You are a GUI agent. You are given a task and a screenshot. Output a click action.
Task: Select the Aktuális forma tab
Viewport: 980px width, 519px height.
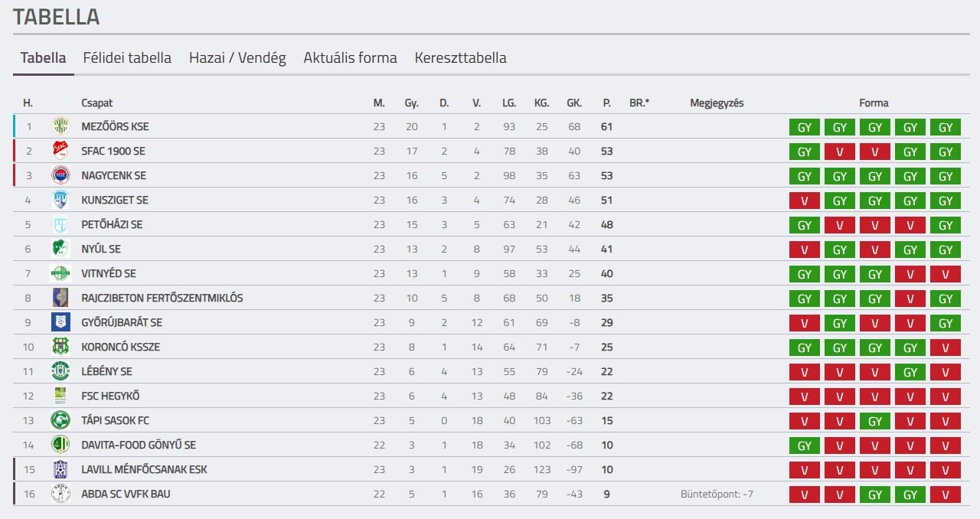[350, 58]
